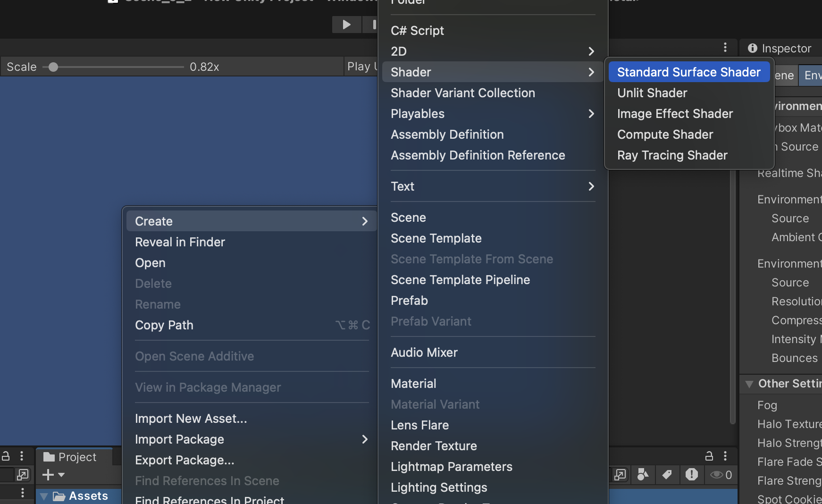Collapse the Other Settings section in the Inspector
822x504 pixels.
(x=749, y=384)
